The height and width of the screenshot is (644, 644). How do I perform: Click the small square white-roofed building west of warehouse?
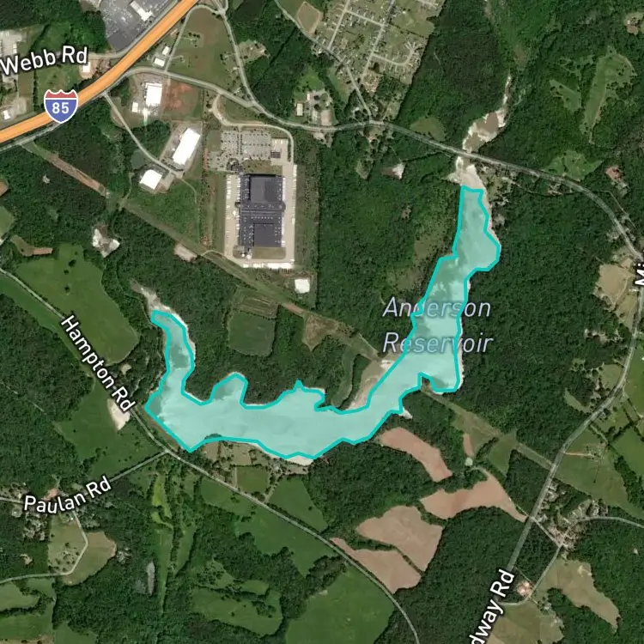151,179
